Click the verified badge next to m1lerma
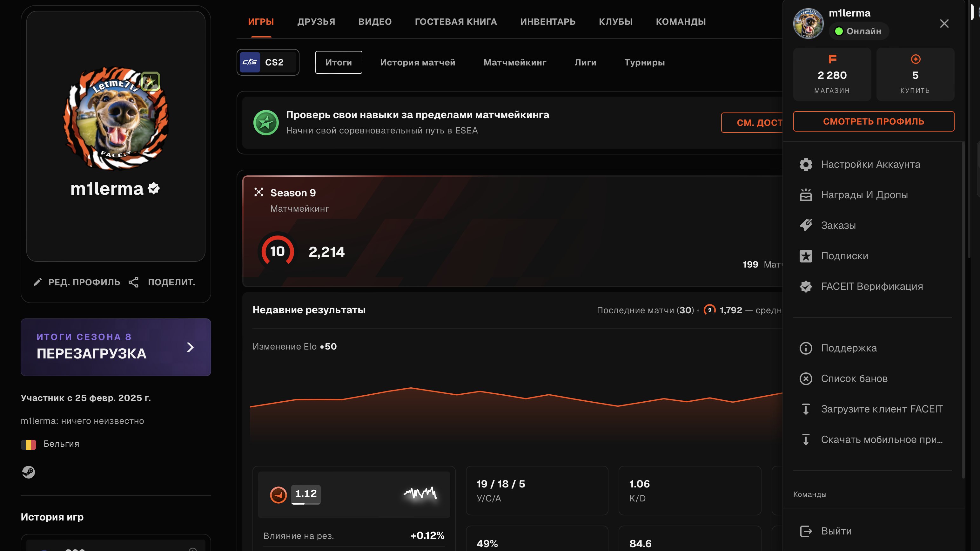The image size is (980, 551). pyautogui.click(x=153, y=188)
